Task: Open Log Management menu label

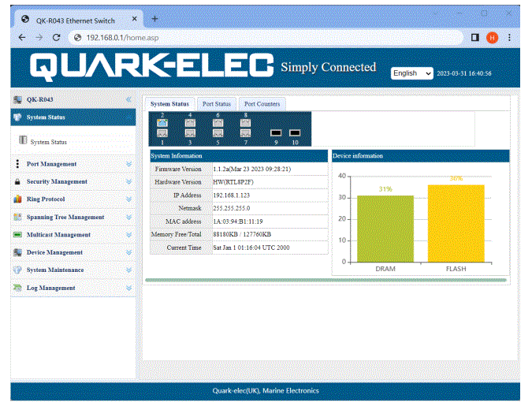Action: coord(51,288)
